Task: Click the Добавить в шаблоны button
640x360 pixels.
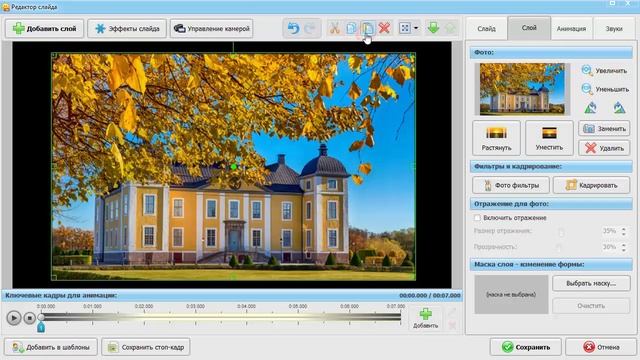Action: 51,347
